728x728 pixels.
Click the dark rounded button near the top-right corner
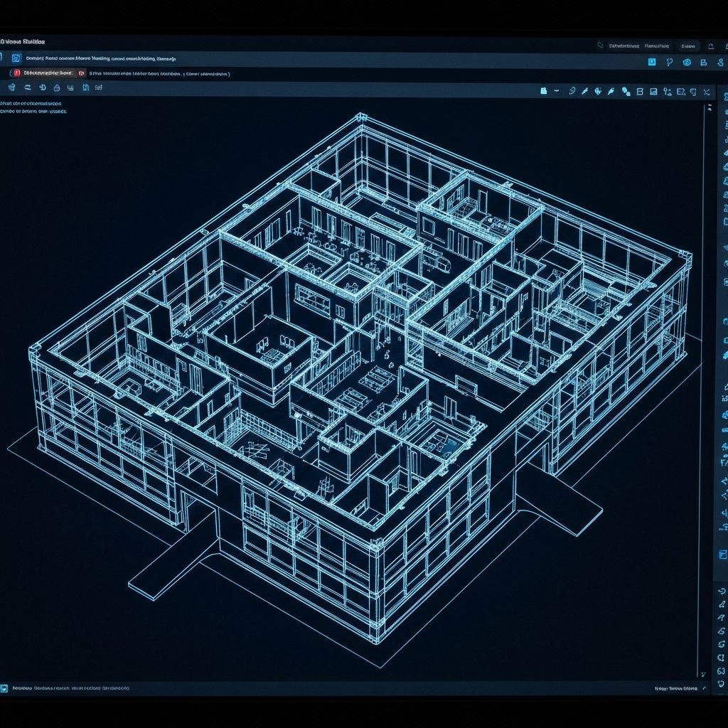(688, 45)
